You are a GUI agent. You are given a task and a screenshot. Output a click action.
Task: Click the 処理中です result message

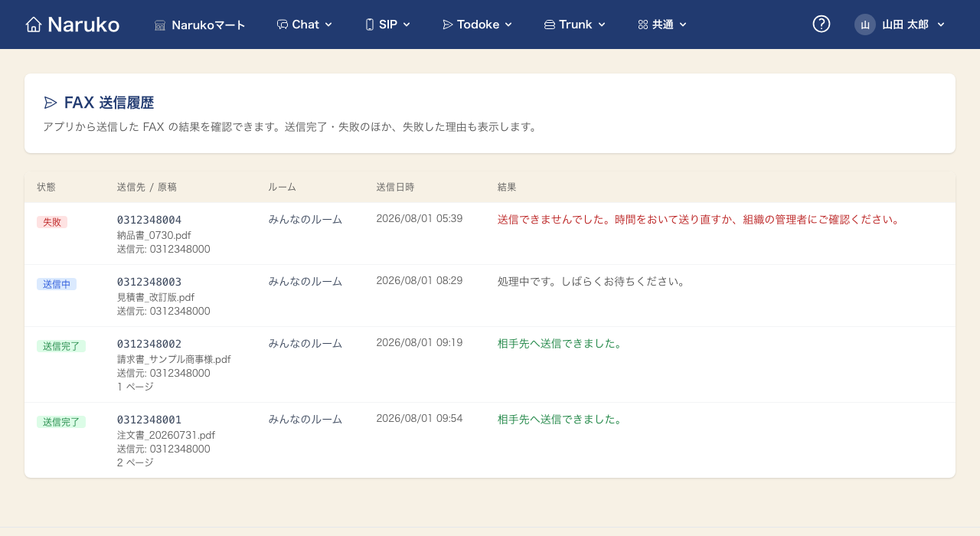click(x=592, y=281)
